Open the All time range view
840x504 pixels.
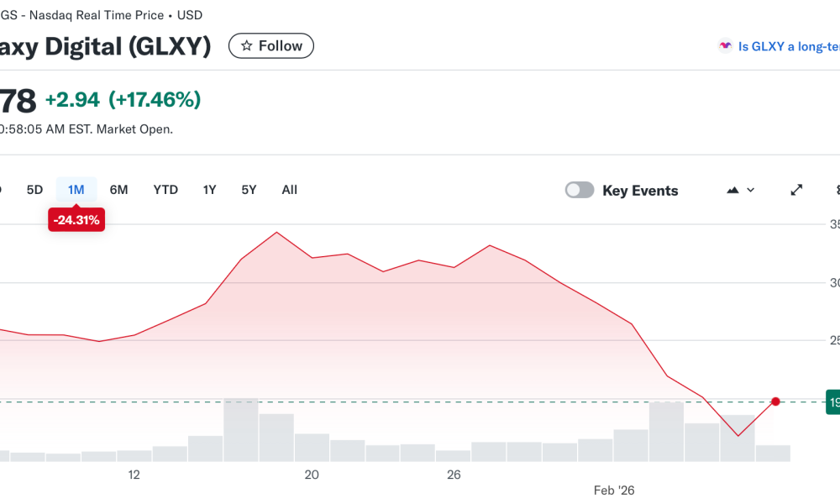[x=289, y=190]
